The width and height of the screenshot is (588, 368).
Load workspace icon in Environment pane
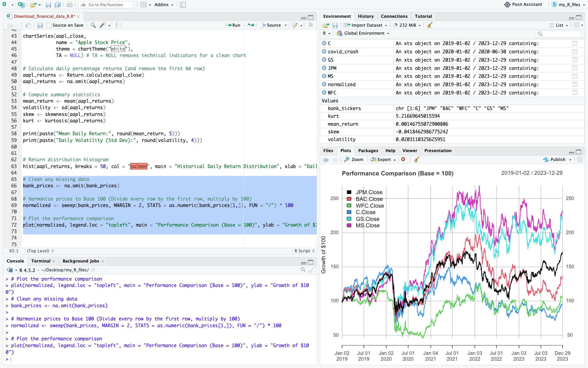[326, 25]
